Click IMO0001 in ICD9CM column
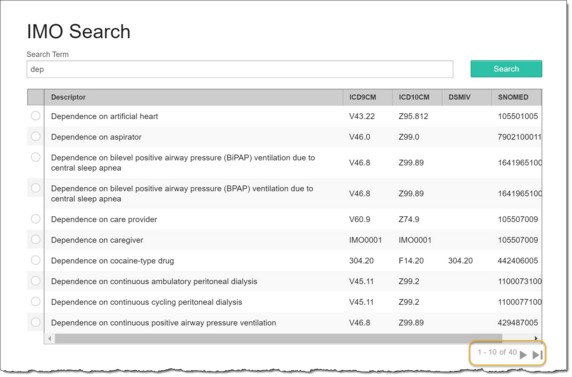 [365, 240]
